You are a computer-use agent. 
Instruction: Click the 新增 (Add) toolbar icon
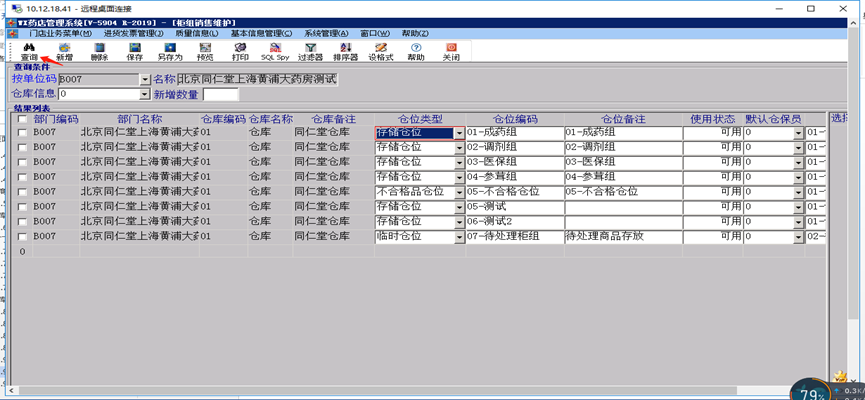coord(65,48)
